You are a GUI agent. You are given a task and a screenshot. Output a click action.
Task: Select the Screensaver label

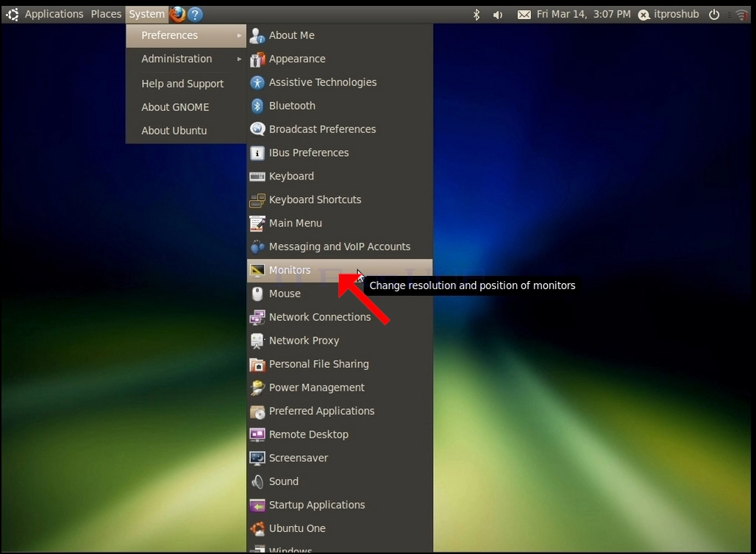pyautogui.click(x=299, y=458)
